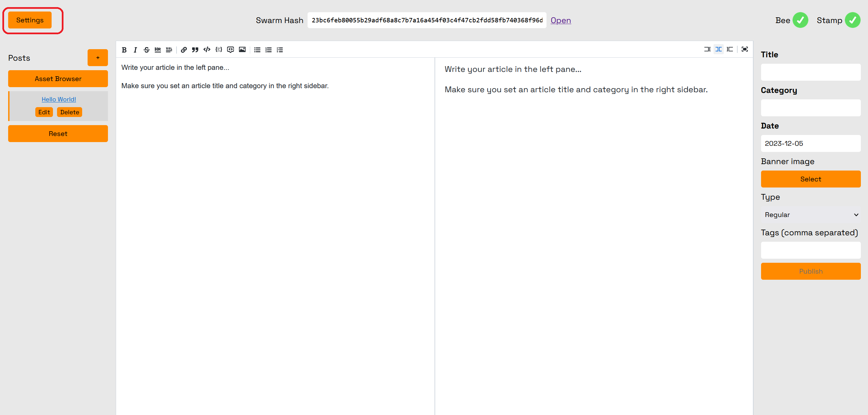
Task: Insert an image via toolbar icon
Action: pos(242,50)
